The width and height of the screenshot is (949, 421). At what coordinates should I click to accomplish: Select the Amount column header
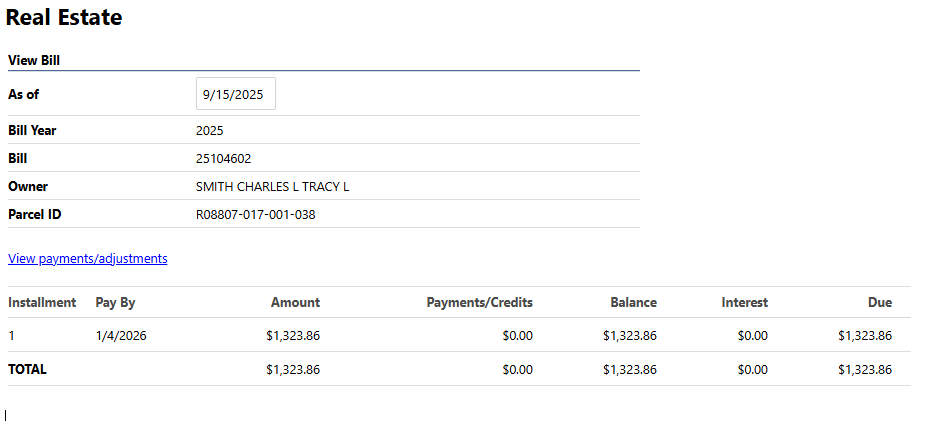tap(295, 302)
